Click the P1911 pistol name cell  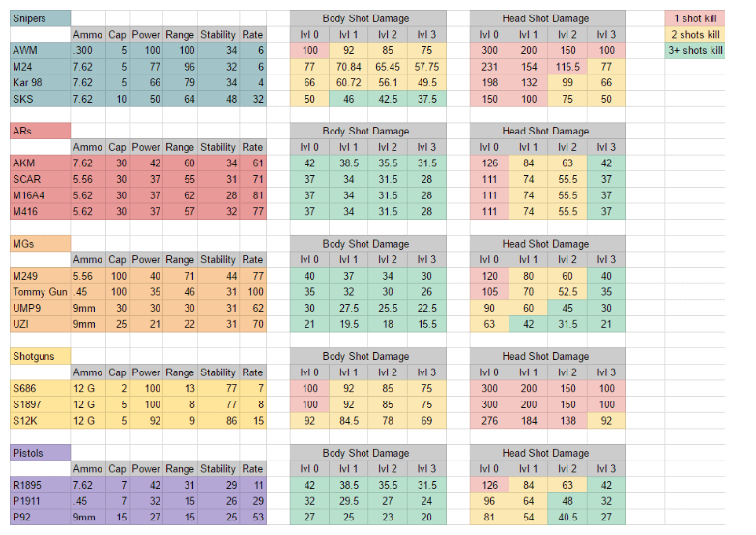coord(40,501)
